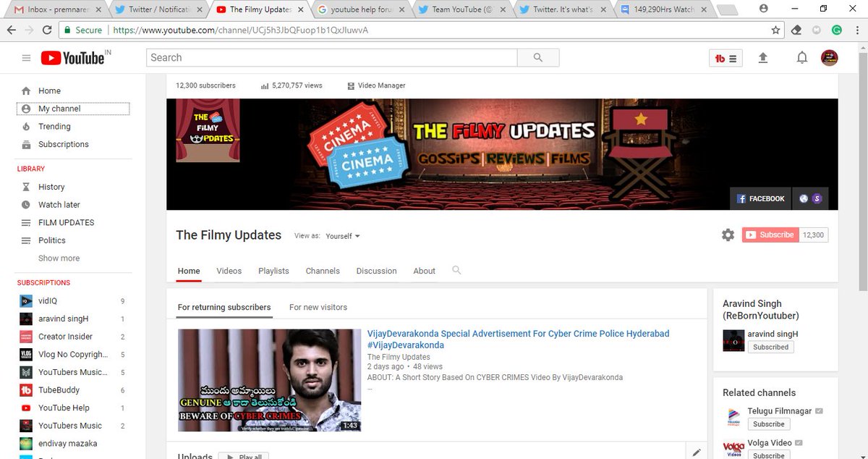This screenshot has height=459, width=868.
Task: Open My channel in sidebar
Action: pyautogui.click(x=73, y=109)
